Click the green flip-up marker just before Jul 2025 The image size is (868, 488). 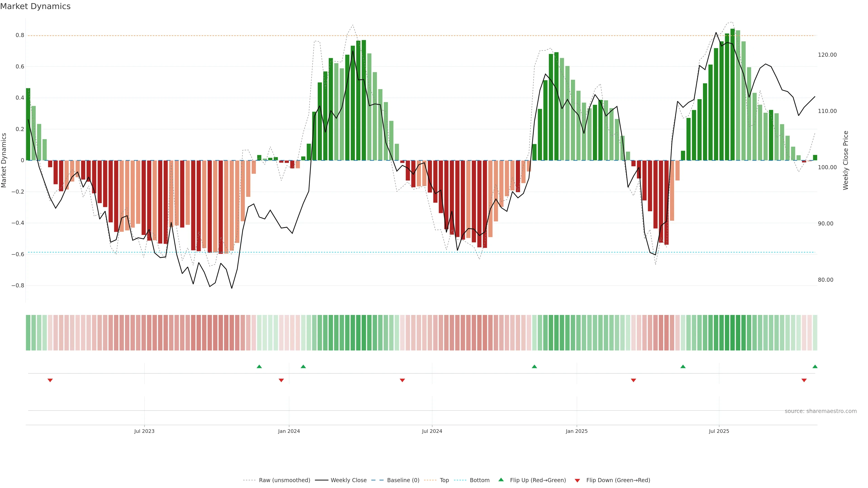click(683, 366)
